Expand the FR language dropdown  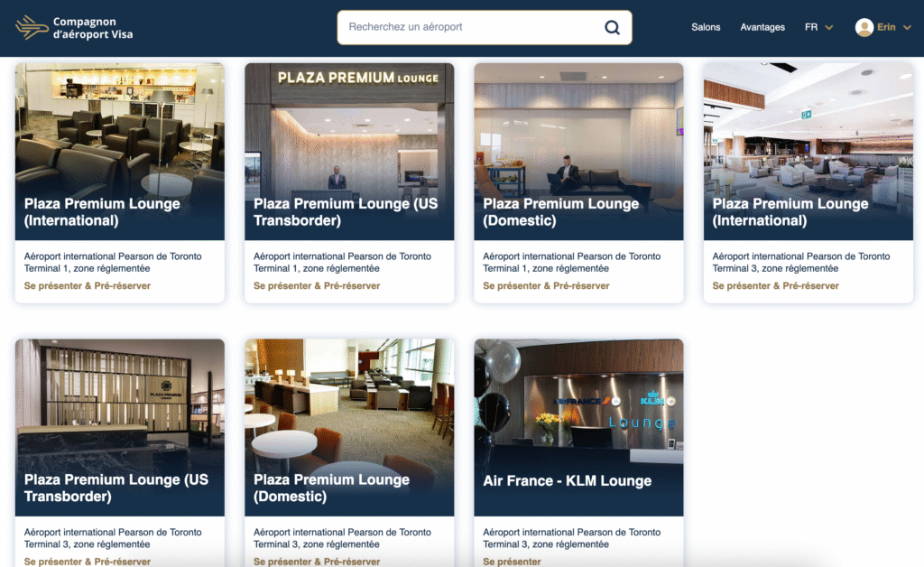tap(818, 27)
